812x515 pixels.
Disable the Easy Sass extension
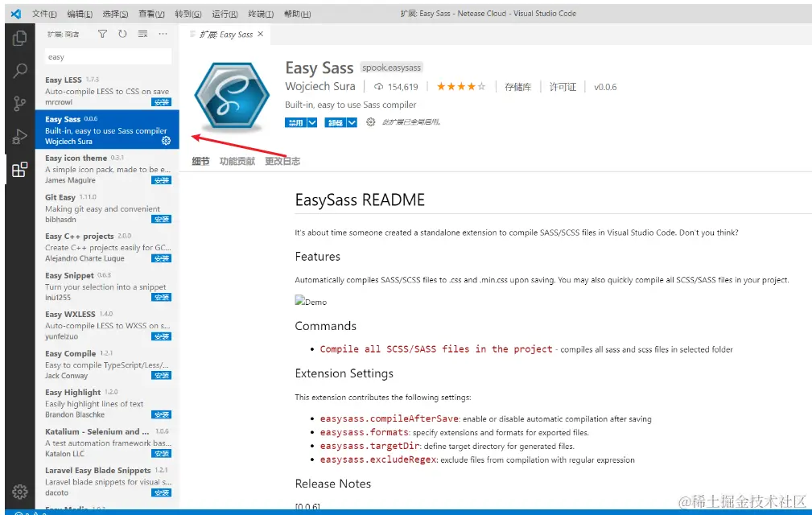point(295,122)
